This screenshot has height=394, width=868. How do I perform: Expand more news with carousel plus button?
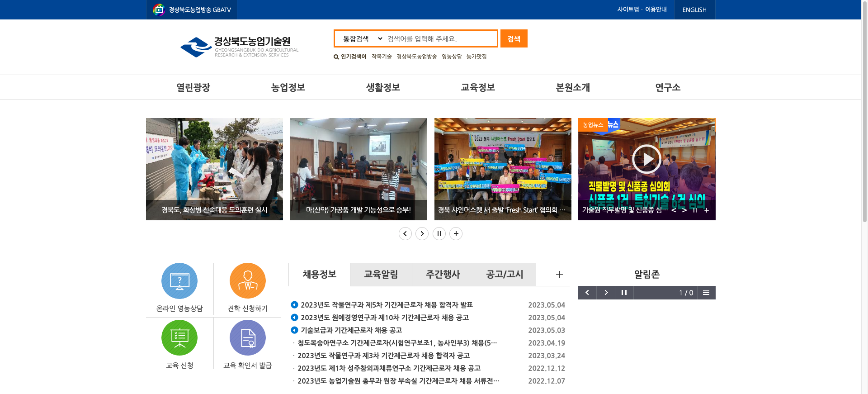click(x=456, y=233)
